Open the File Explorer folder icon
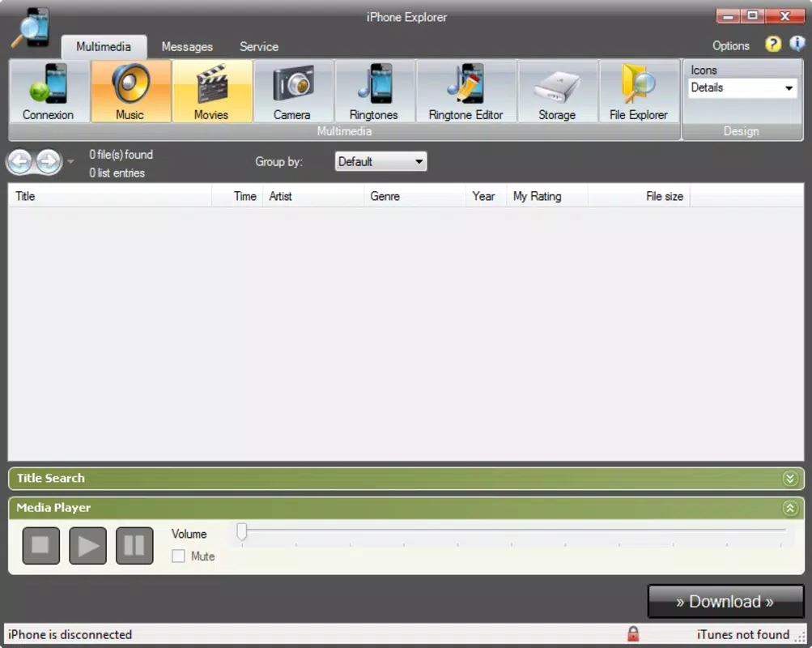Viewport: 812px width, 648px height. click(639, 92)
